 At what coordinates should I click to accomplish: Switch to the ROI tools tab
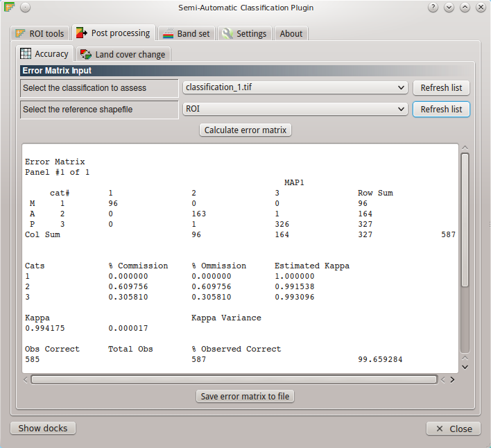pyautogui.click(x=40, y=33)
